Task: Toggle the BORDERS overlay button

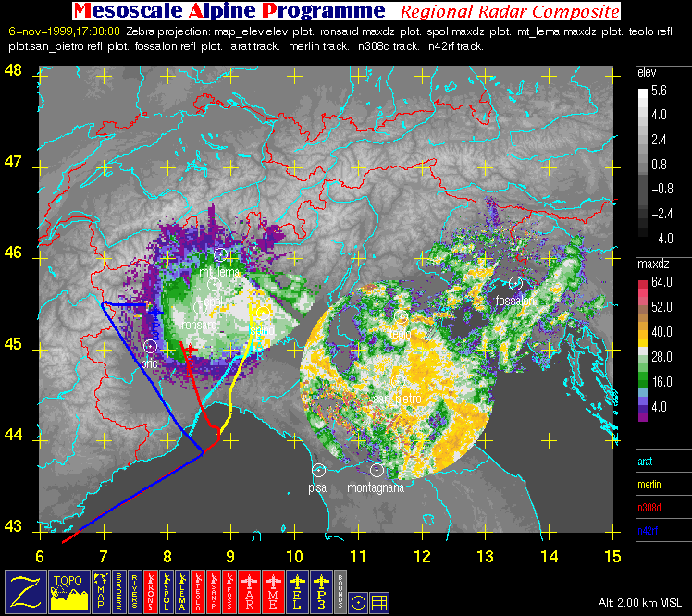Action: click(118, 591)
